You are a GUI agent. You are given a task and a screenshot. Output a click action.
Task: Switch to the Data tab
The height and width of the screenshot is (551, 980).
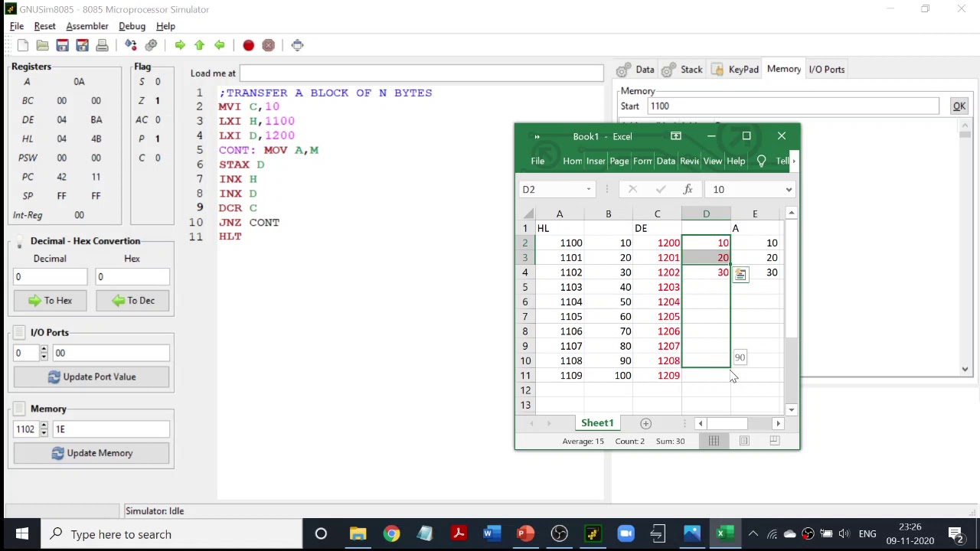click(x=636, y=70)
